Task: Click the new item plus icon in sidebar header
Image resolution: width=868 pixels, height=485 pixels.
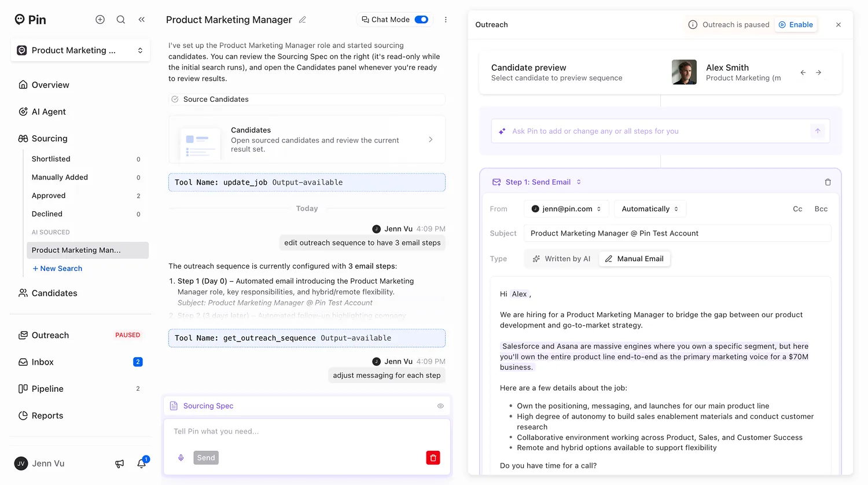Action: pos(100,20)
